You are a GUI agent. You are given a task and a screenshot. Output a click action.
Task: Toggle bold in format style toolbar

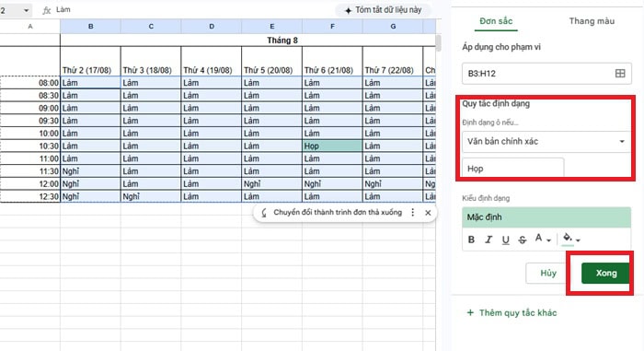pos(471,240)
